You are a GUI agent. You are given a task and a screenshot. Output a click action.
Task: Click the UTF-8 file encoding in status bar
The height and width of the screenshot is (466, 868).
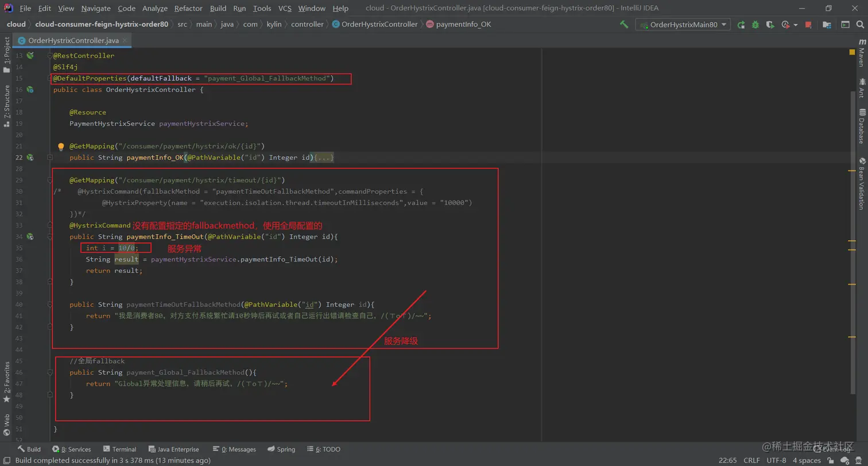point(776,460)
